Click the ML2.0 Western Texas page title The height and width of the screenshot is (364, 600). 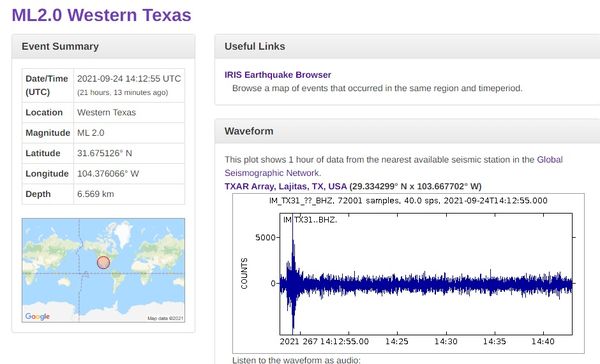(101, 15)
